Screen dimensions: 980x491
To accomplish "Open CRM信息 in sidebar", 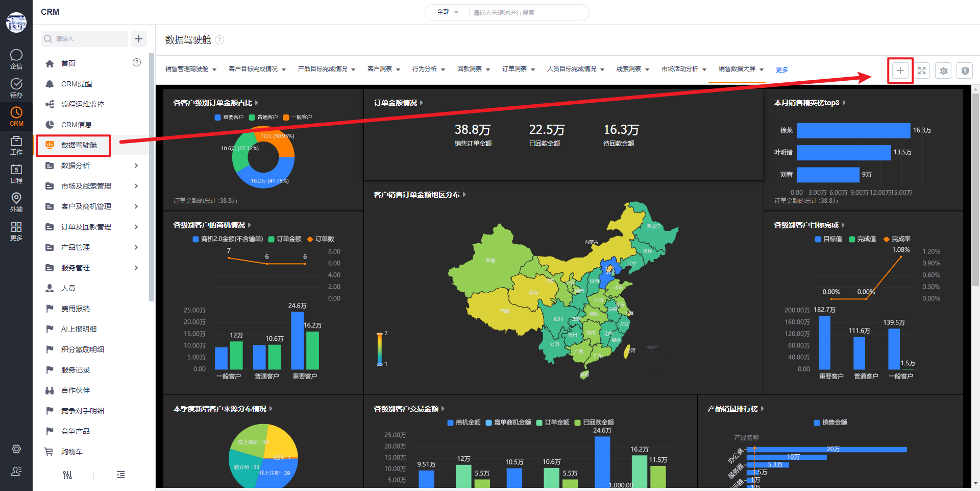I will coord(77,125).
